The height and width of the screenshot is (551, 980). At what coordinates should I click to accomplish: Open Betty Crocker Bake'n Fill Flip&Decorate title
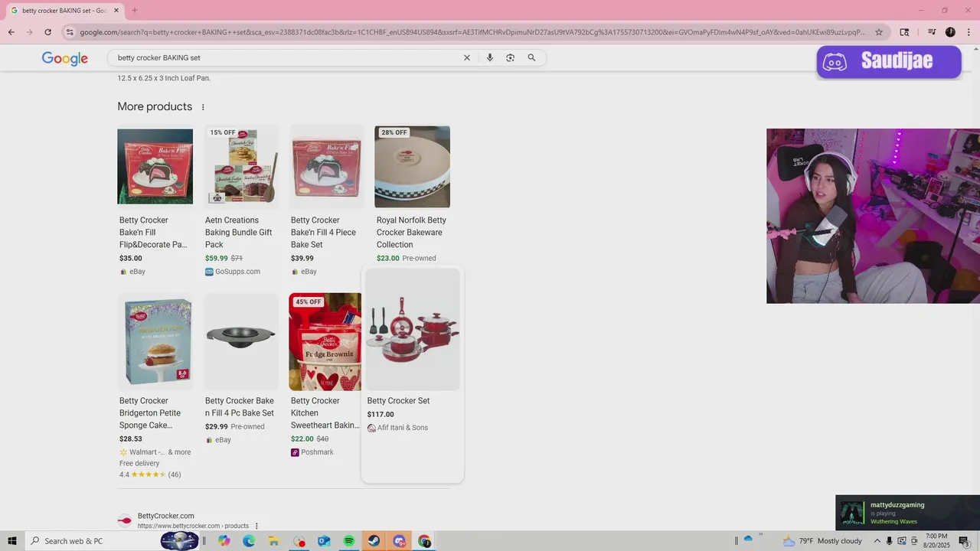153,233
